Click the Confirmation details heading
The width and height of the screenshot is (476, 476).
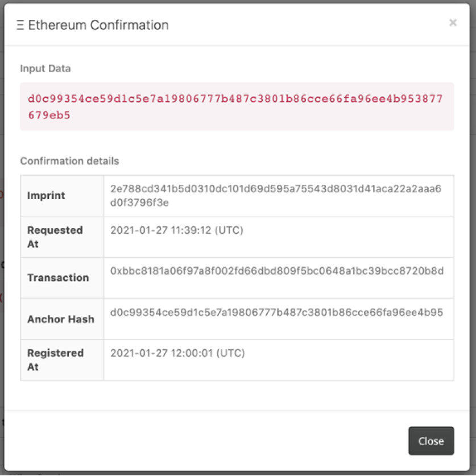[69, 161]
